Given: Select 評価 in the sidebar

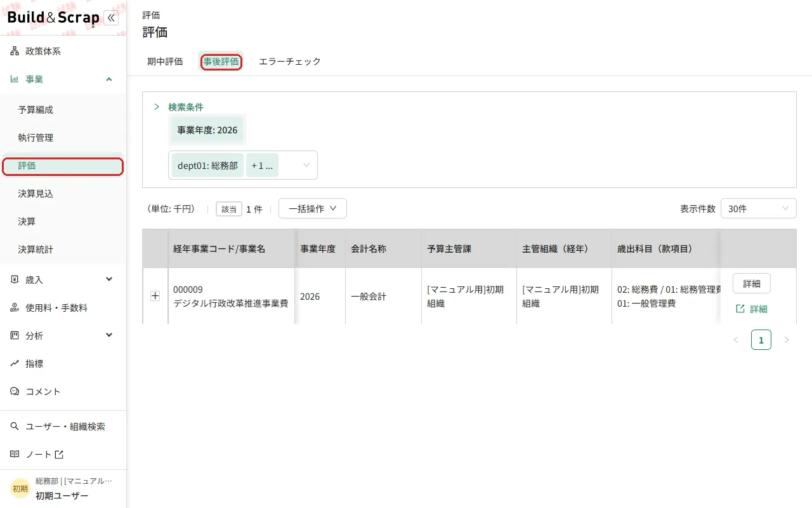Looking at the screenshot, I should click(62, 166).
